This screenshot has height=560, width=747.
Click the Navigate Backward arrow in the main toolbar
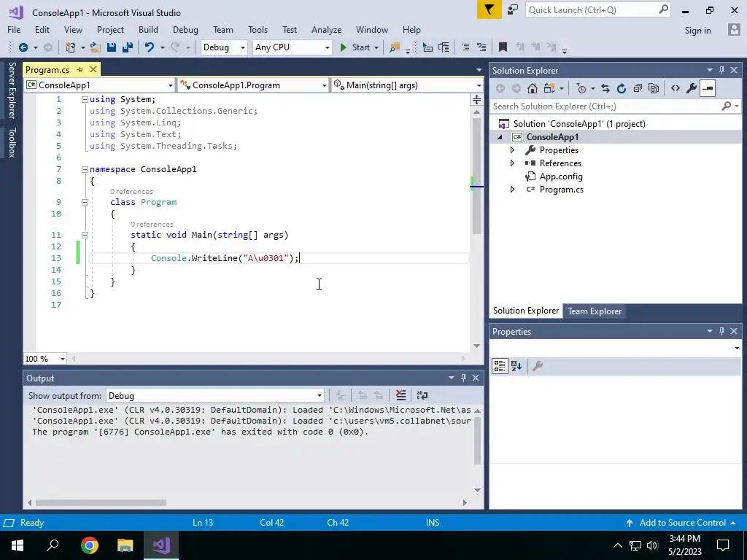click(23, 47)
